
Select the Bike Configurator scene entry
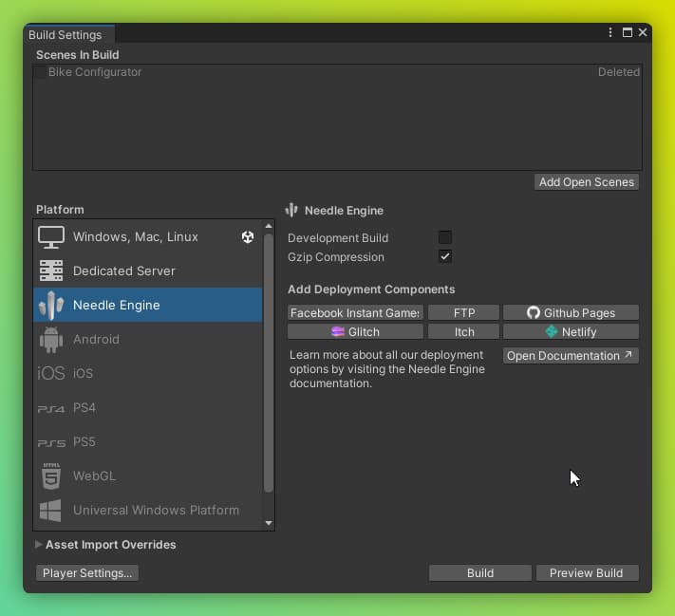[338, 72]
